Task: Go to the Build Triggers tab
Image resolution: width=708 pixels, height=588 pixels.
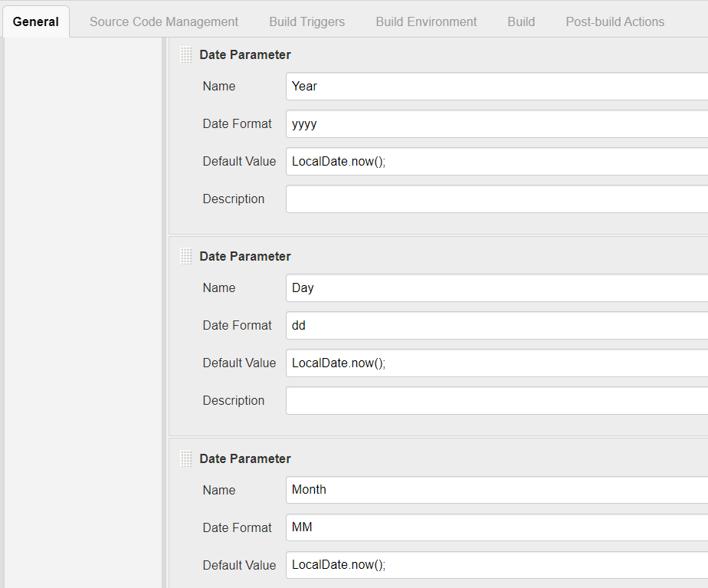Action: point(307,21)
